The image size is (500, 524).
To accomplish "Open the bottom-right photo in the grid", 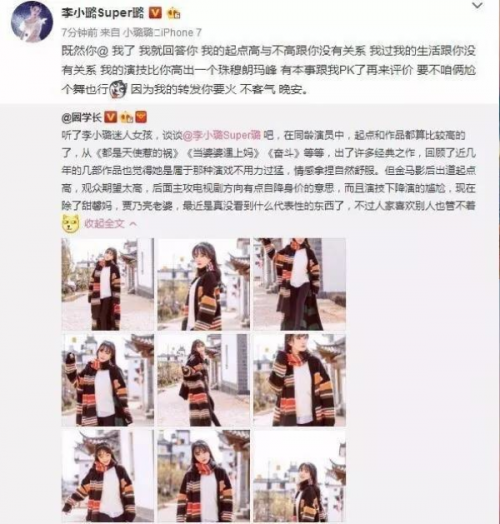I will pyautogui.click(x=299, y=476).
